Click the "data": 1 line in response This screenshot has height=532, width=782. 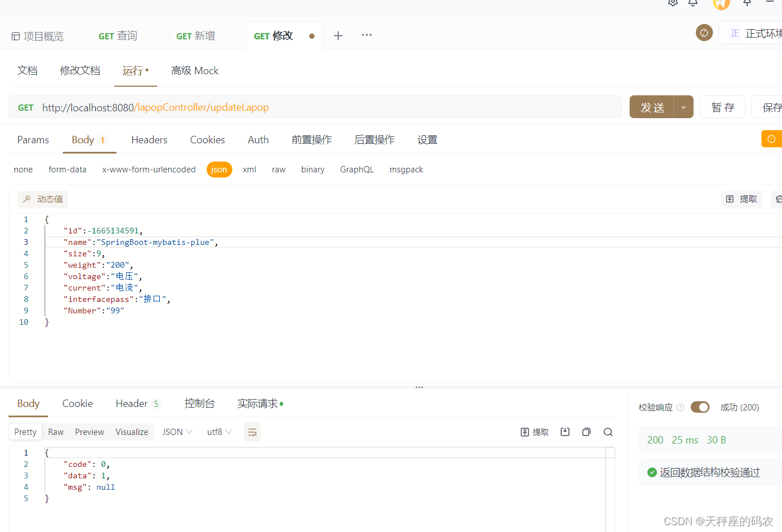tap(87, 475)
